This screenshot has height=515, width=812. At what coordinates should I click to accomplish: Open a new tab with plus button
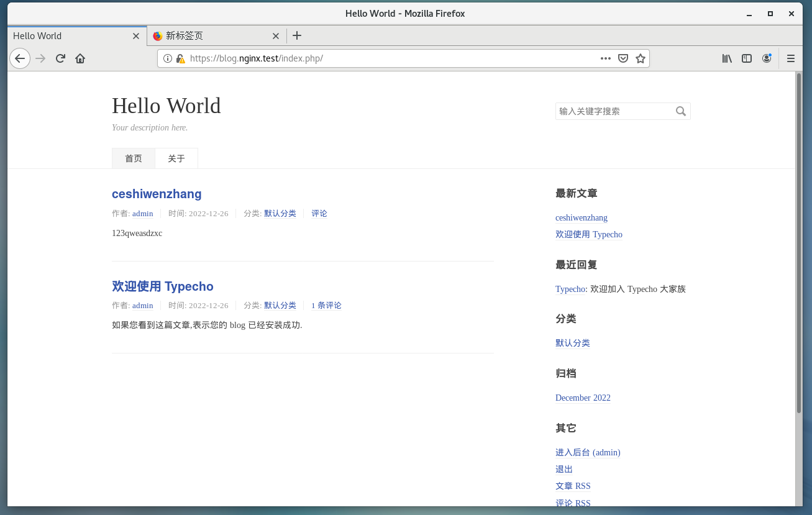(297, 35)
